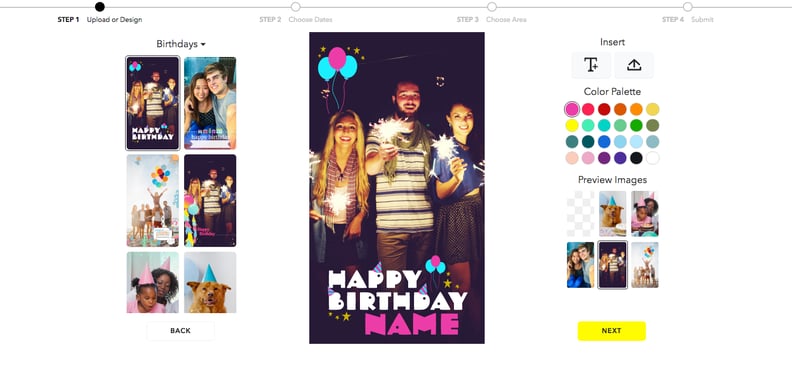Click the pink NAME text on the canvas
The width and height of the screenshot is (792, 392).
pos(412,324)
